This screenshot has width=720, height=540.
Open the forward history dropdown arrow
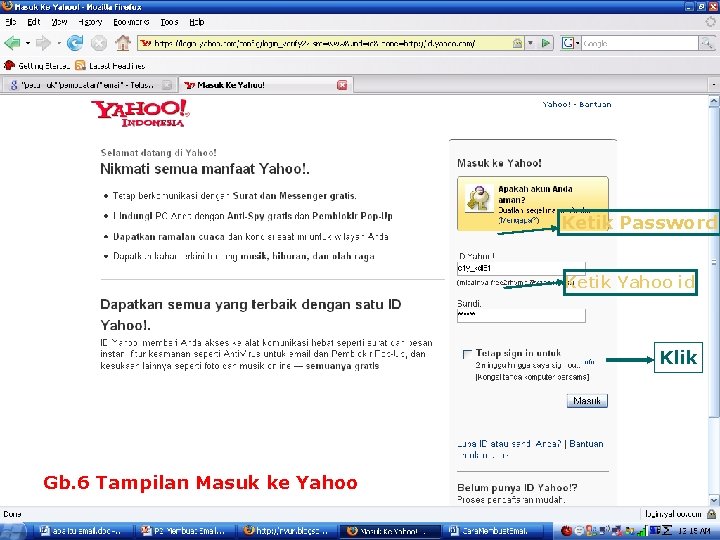pos(59,43)
